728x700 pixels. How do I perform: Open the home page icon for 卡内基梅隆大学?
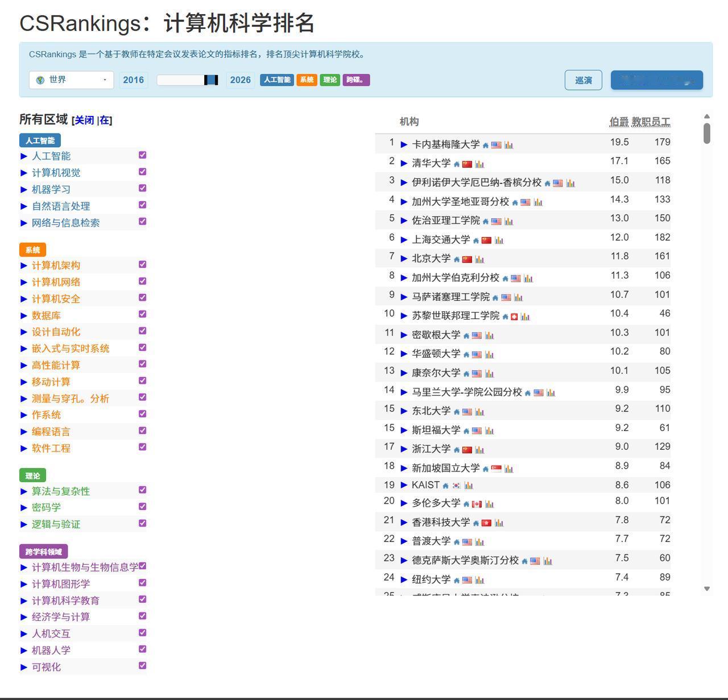[486, 146]
